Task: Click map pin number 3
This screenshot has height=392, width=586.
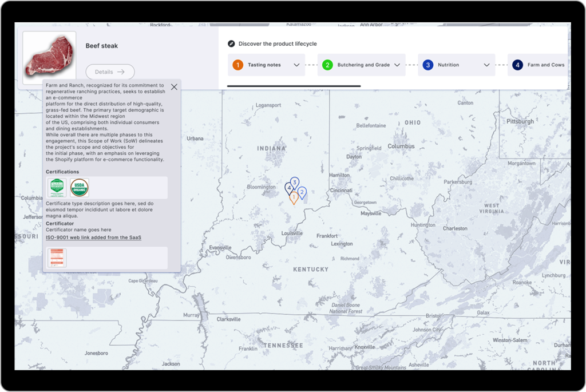Action: [295, 183]
